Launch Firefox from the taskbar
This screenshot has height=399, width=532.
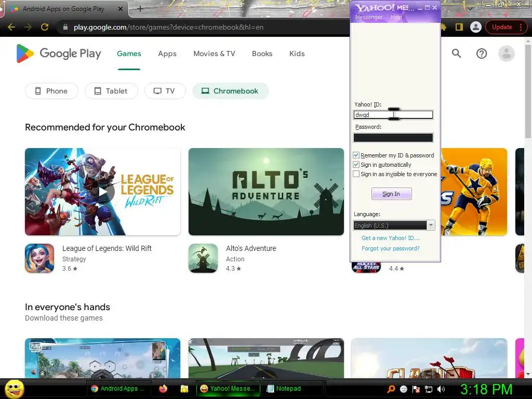[x=163, y=389]
